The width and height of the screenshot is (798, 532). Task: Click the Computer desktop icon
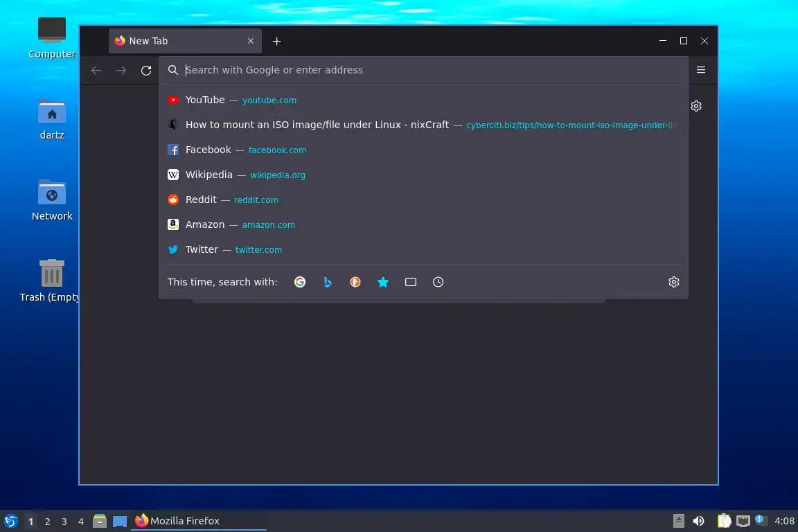point(52,37)
